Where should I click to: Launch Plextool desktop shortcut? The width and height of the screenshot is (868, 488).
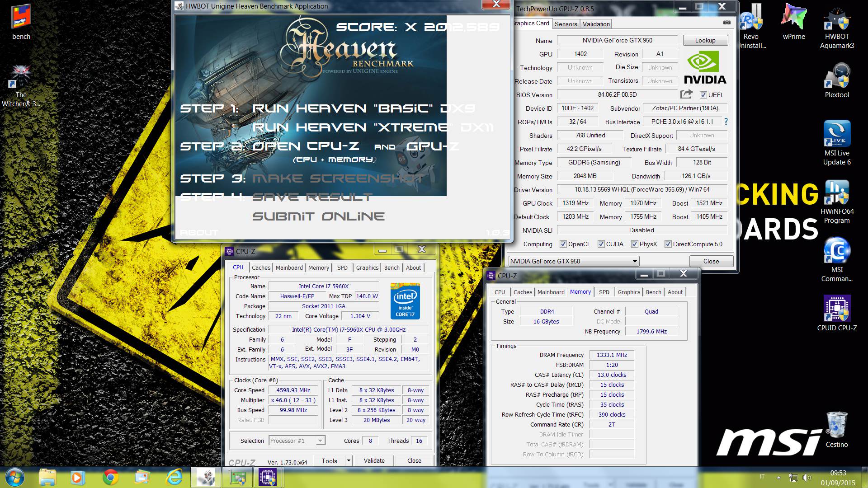pyautogui.click(x=837, y=80)
